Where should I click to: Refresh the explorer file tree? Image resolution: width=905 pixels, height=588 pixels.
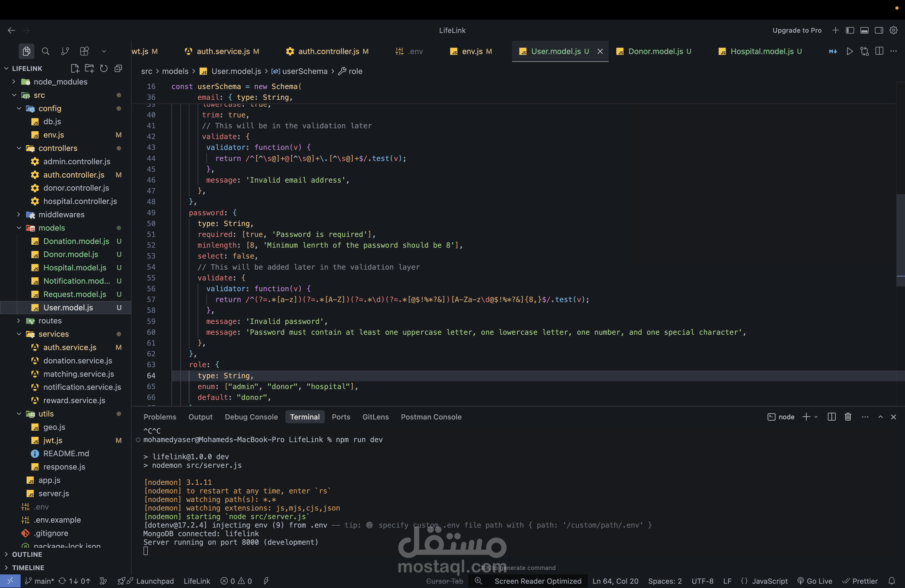[x=104, y=68]
